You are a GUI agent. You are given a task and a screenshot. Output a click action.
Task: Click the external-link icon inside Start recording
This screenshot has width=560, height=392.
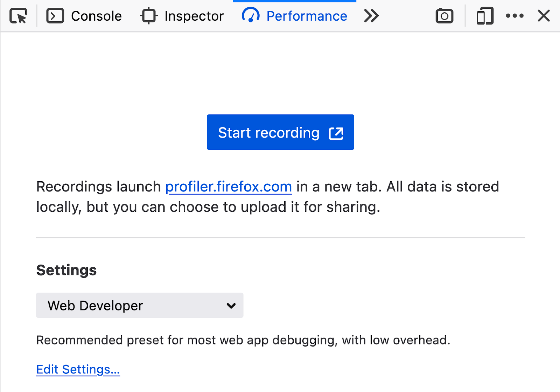(336, 132)
